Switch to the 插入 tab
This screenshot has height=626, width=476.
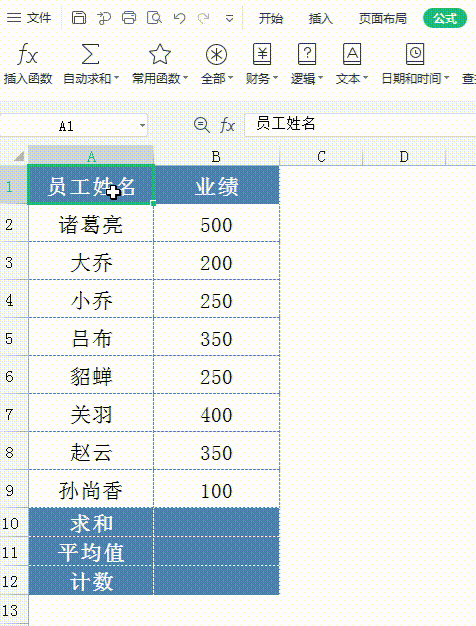click(320, 18)
